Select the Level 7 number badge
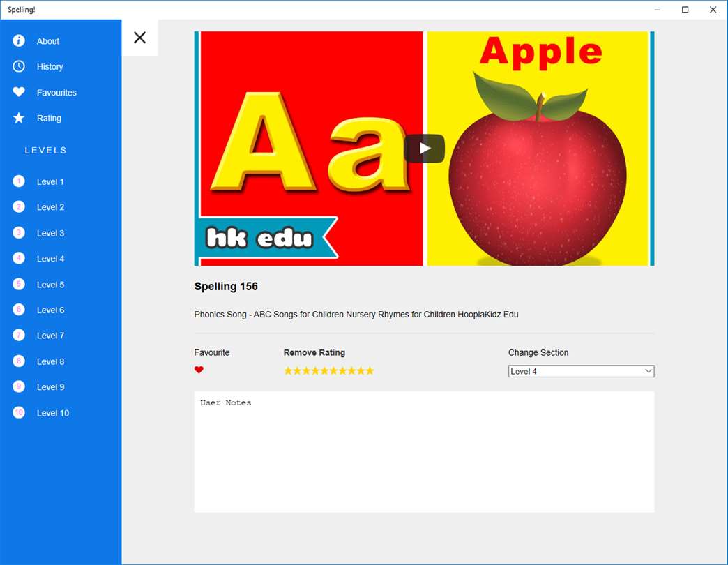This screenshot has height=565, width=728. click(19, 336)
